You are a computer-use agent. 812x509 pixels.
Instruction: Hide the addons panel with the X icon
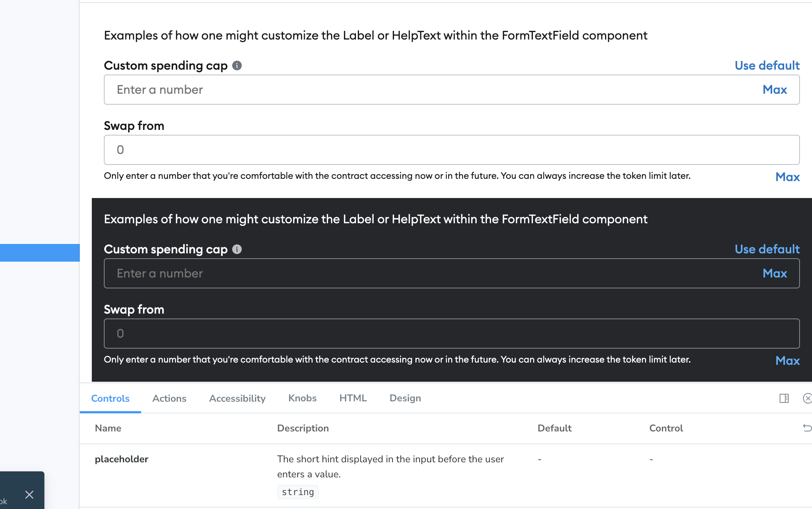click(807, 398)
